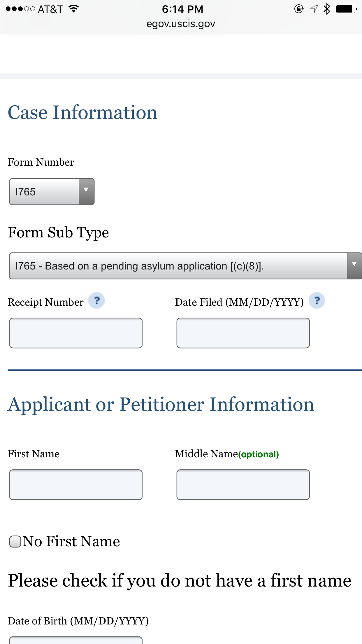Tap the egov.uscis.gov address bar

[181, 24]
